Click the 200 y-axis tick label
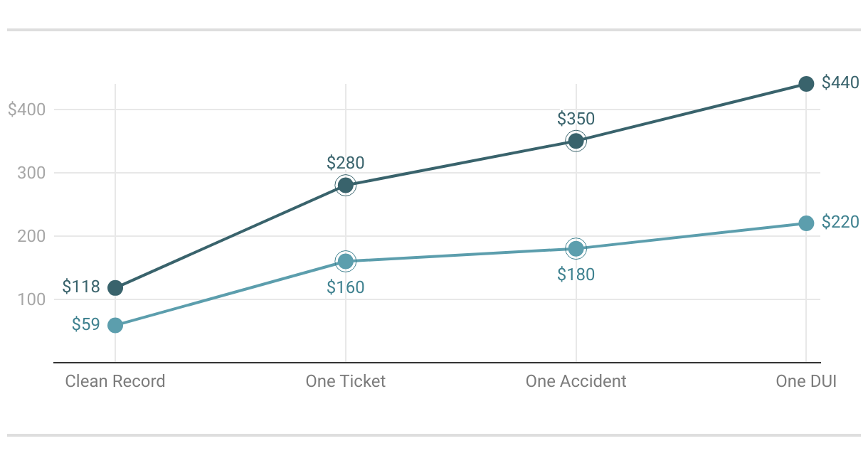 point(31,236)
